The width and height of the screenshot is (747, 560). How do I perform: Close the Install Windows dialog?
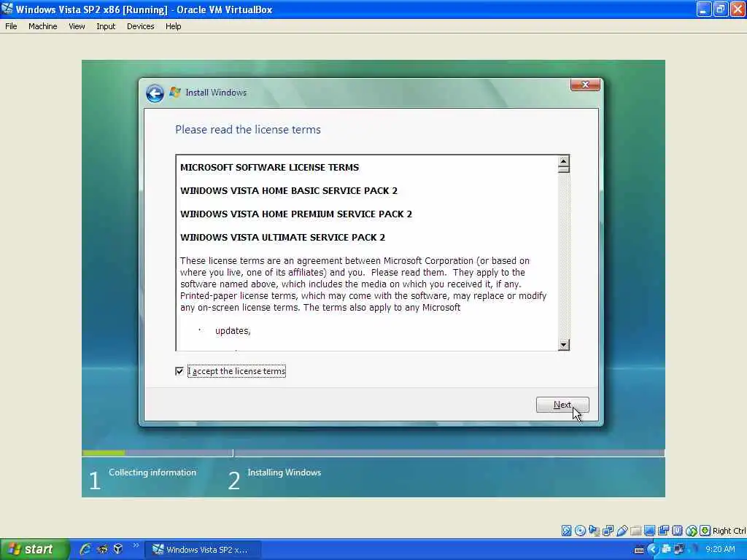(x=585, y=85)
